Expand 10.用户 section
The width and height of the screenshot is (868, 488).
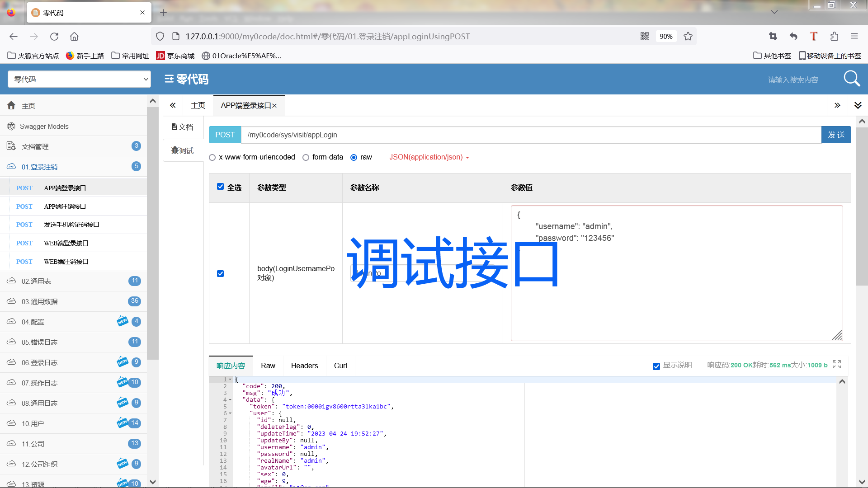[x=73, y=423]
